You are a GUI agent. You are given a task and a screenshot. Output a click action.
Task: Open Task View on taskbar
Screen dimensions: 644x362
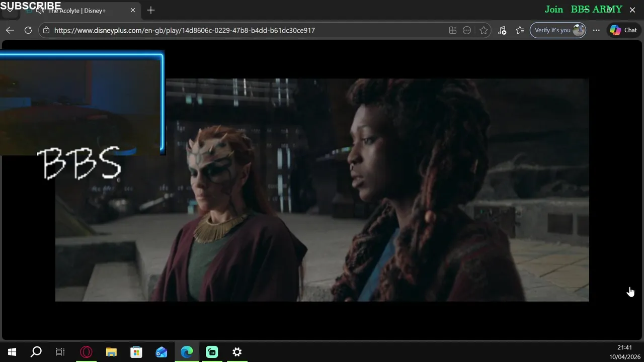tap(60, 352)
